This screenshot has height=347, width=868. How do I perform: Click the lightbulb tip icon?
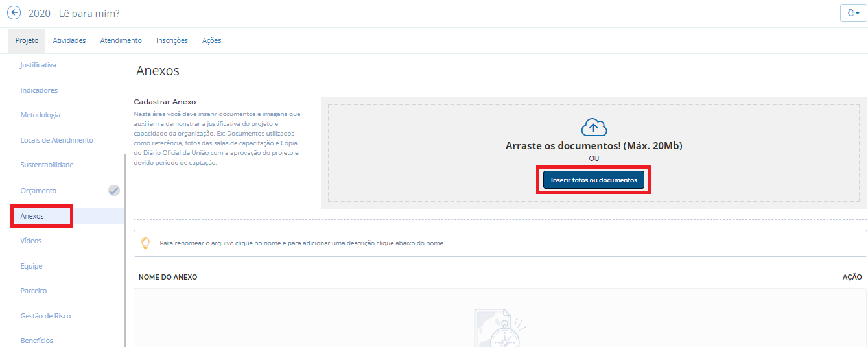tap(146, 243)
